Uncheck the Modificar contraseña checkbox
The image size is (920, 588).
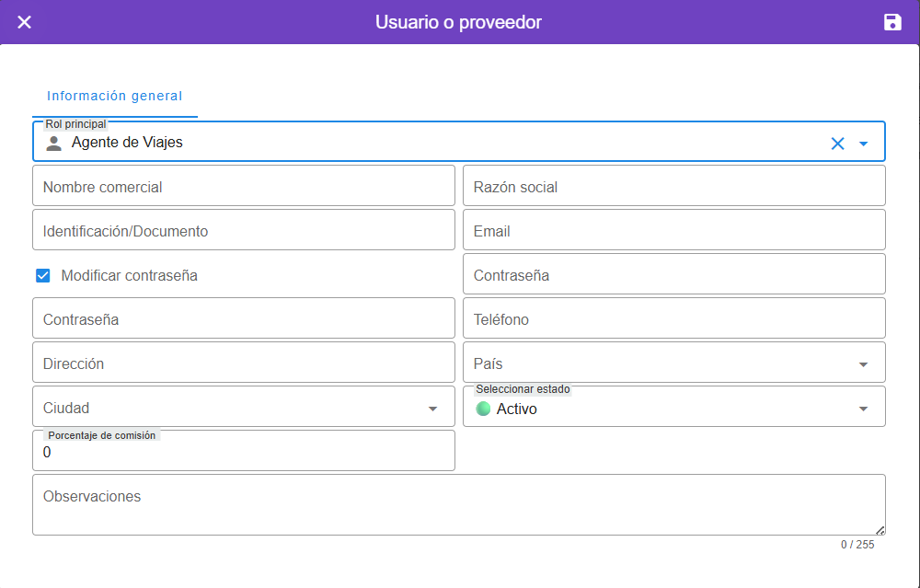click(43, 275)
